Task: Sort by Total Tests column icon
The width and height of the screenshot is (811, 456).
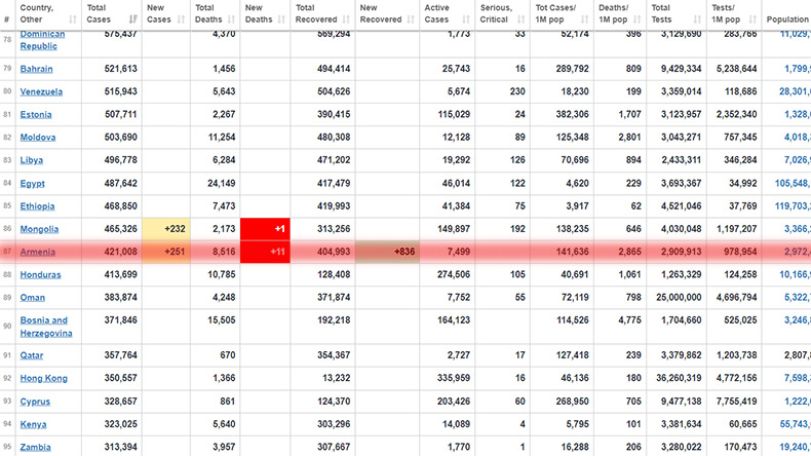Action: [x=697, y=20]
